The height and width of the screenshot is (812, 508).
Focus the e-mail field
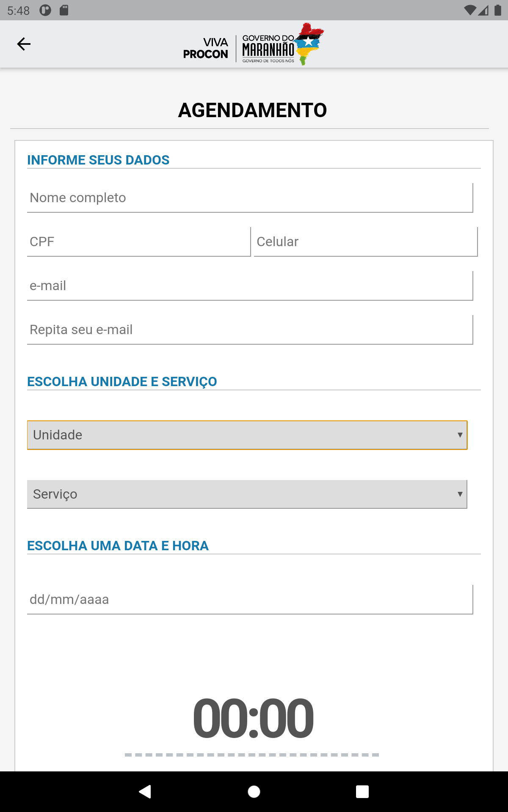[250, 286]
